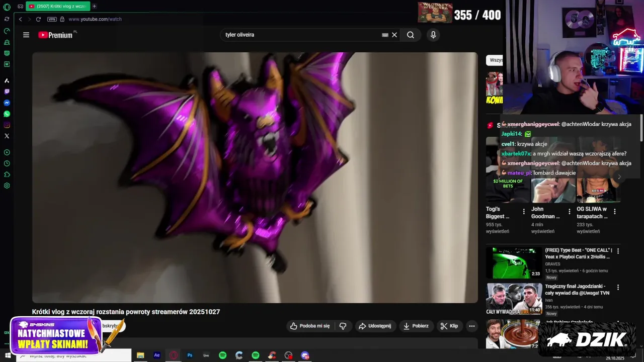Go back to previous page
The width and height of the screenshot is (644, 362).
click(21, 19)
